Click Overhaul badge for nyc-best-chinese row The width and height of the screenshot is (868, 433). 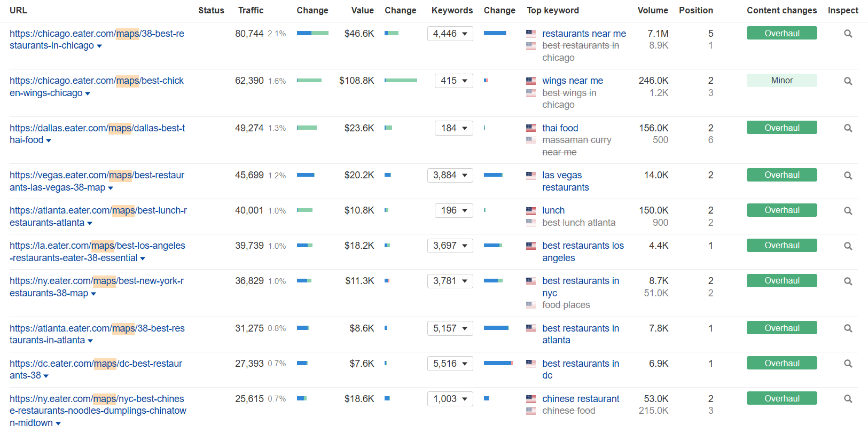782,398
